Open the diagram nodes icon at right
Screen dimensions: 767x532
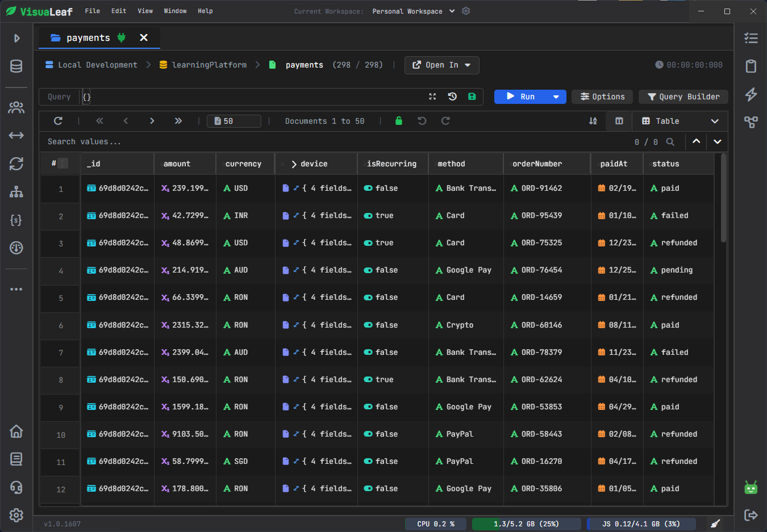click(751, 122)
